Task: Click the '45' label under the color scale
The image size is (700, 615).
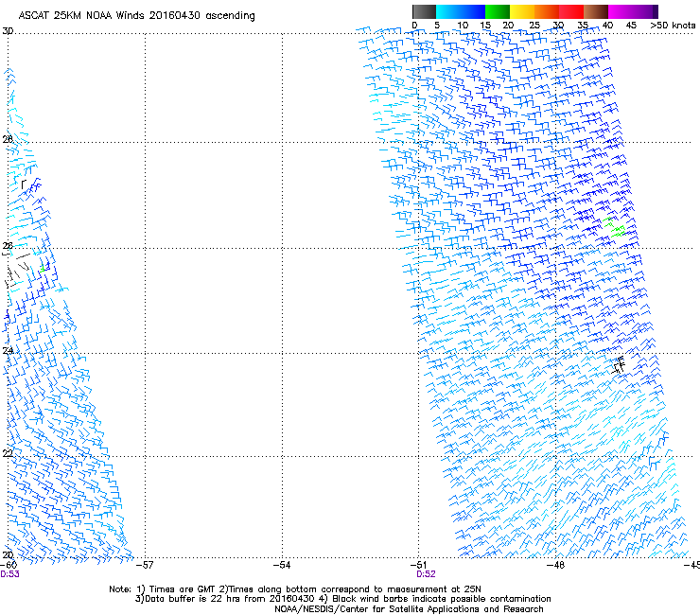Action: click(x=631, y=26)
